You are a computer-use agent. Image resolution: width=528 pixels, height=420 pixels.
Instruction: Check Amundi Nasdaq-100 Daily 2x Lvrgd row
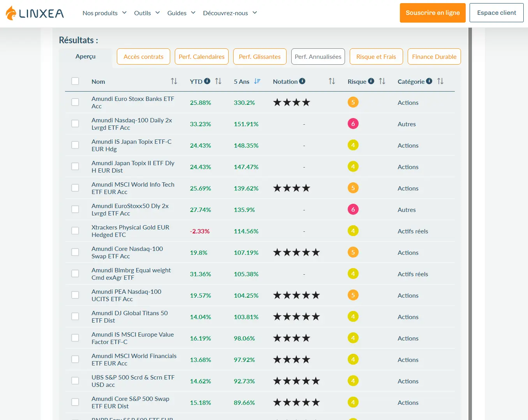[75, 124]
